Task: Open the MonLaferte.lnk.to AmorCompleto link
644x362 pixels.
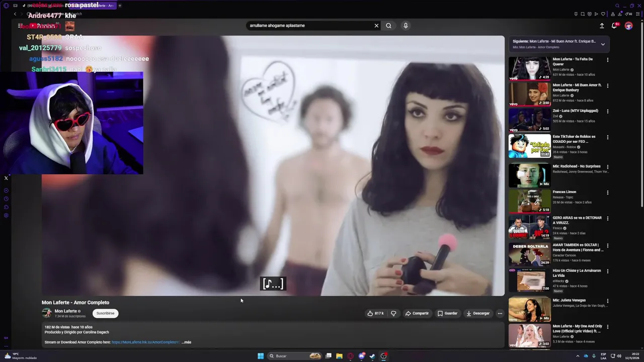Action: coord(145,342)
